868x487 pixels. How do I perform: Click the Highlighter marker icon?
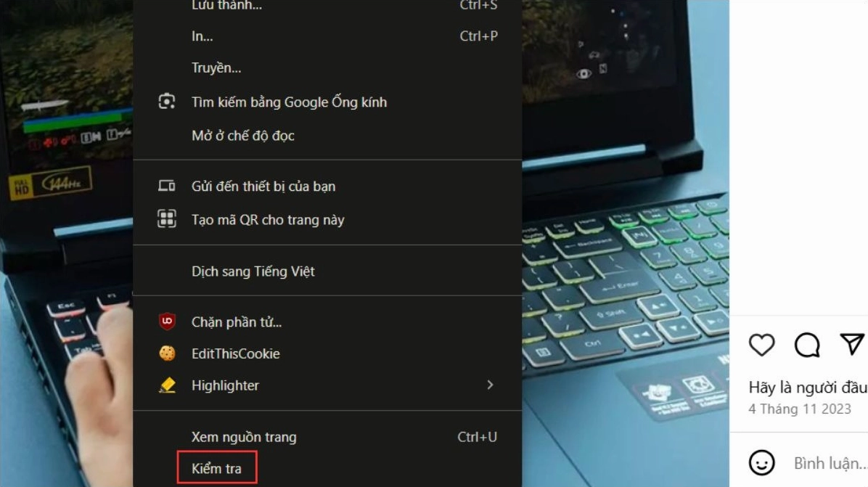pyautogui.click(x=167, y=385)
